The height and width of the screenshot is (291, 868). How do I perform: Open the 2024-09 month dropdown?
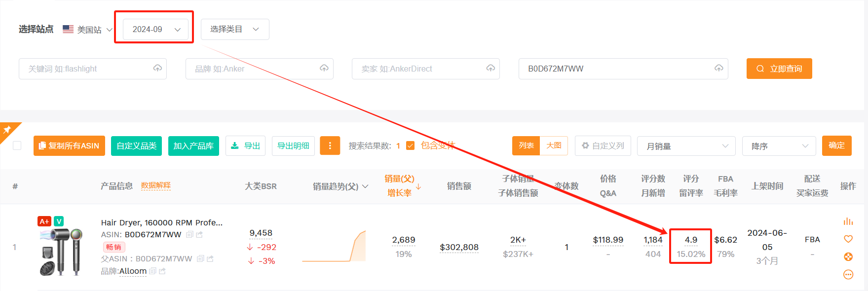(155, 29)
